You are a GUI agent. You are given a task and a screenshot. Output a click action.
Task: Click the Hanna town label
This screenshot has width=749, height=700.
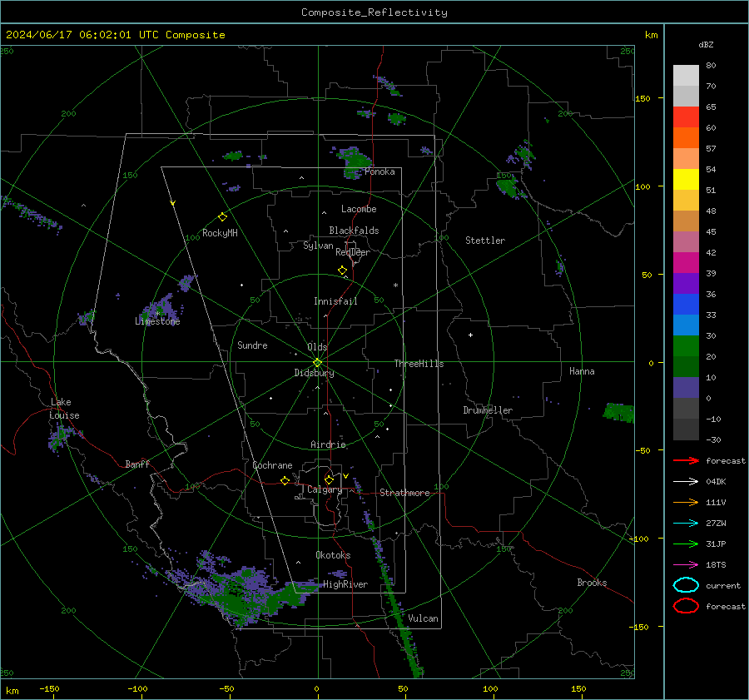pyautogui.click(x=582, y=371)
